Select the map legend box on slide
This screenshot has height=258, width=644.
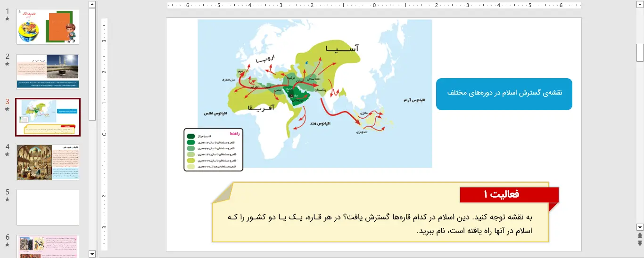pyautogui.click(x=213, y=150)
